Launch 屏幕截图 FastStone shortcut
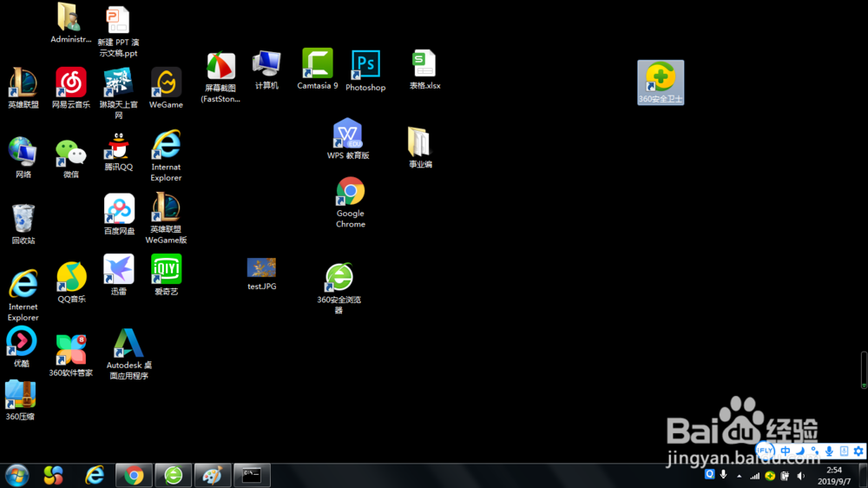Screen dimensions: 868x488 [x=220, y=77]
